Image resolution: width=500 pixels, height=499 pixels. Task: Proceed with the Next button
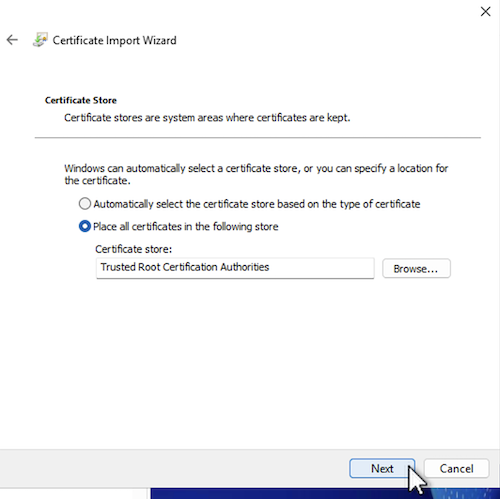tap(382, 468)
